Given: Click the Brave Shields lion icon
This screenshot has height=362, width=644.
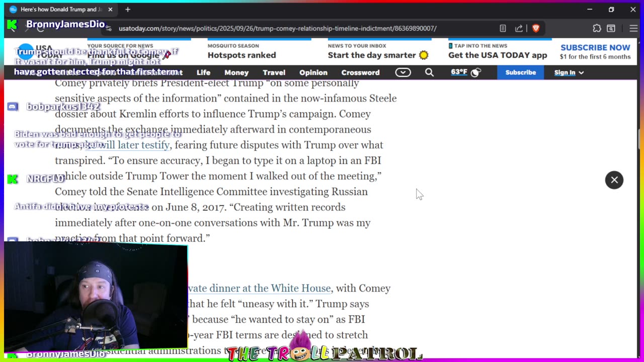Looking at the screenshot, I should click(536, 28).
